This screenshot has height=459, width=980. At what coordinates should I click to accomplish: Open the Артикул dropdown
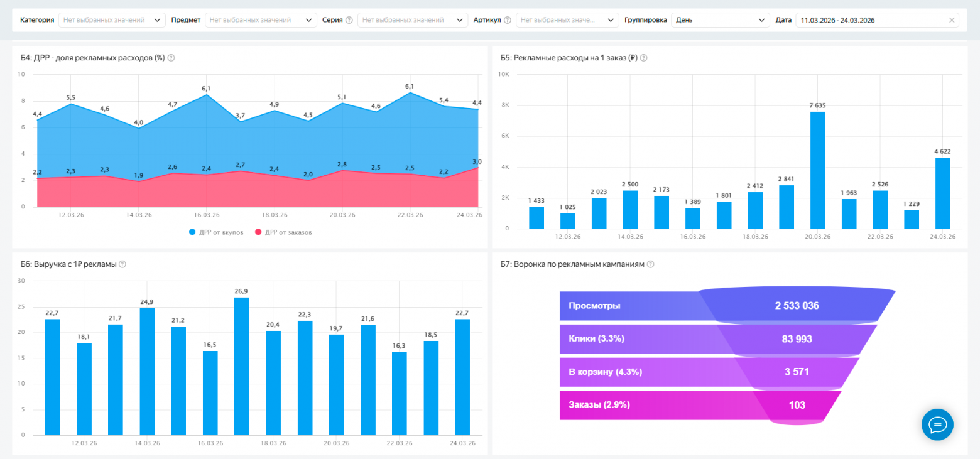pyautogui.click(x=567, y=19)
